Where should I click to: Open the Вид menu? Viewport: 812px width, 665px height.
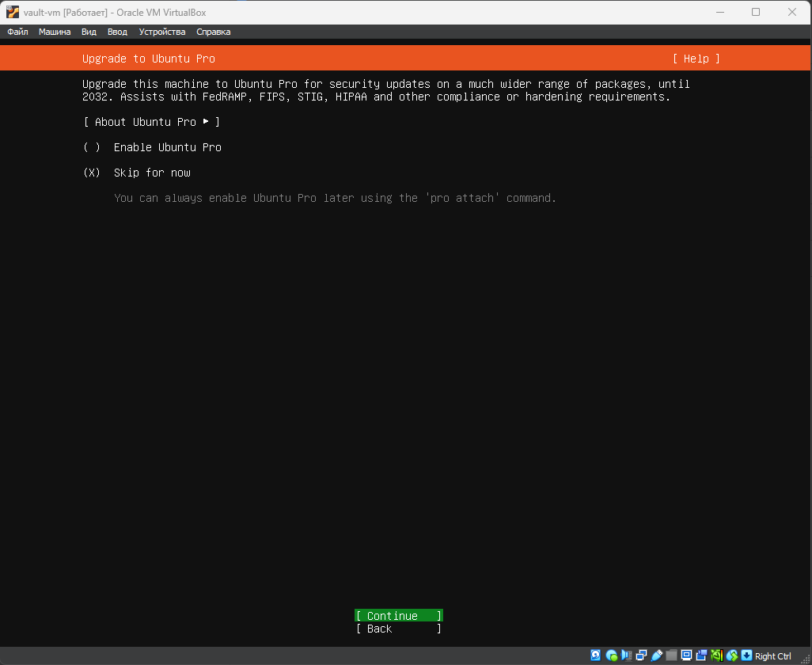click(x=89, y=32)
